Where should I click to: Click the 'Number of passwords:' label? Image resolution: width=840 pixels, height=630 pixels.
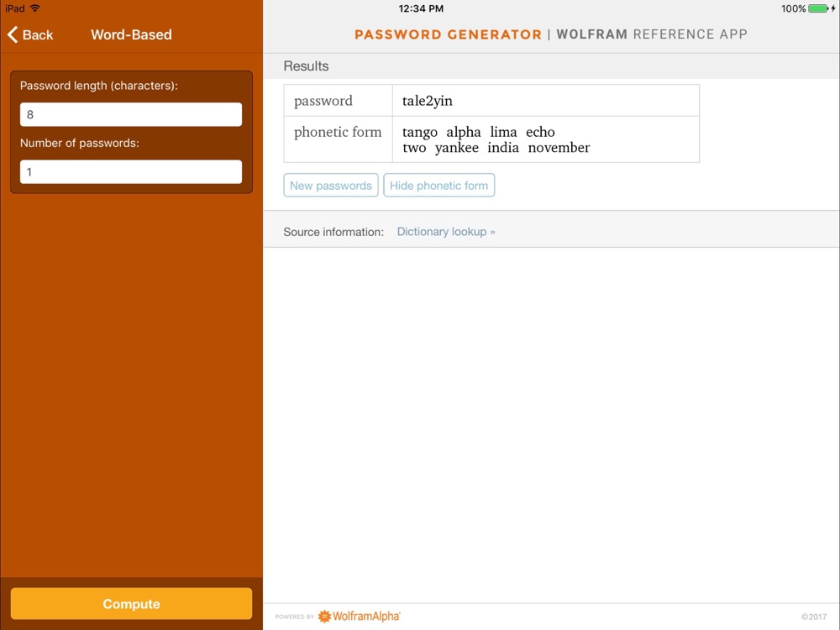(79, 143)
